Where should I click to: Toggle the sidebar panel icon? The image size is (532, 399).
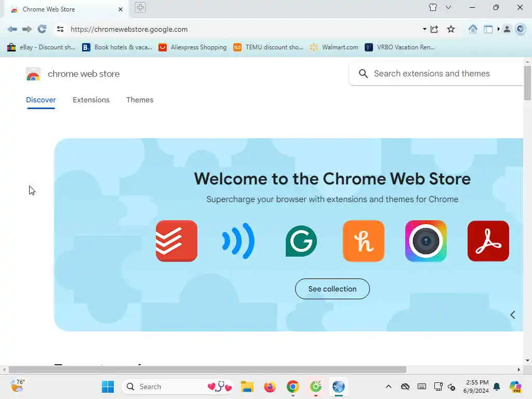click(x=488, y=29)
